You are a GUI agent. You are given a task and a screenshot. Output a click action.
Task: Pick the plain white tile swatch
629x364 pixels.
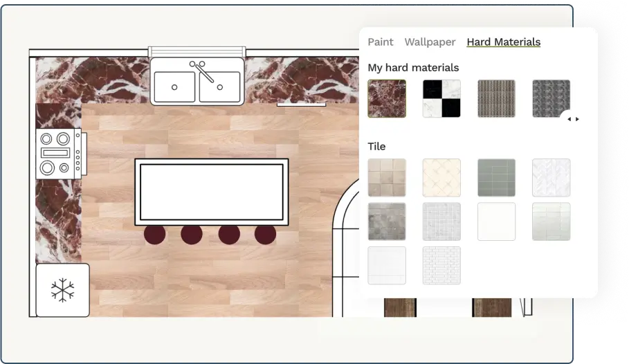(496, 221)
